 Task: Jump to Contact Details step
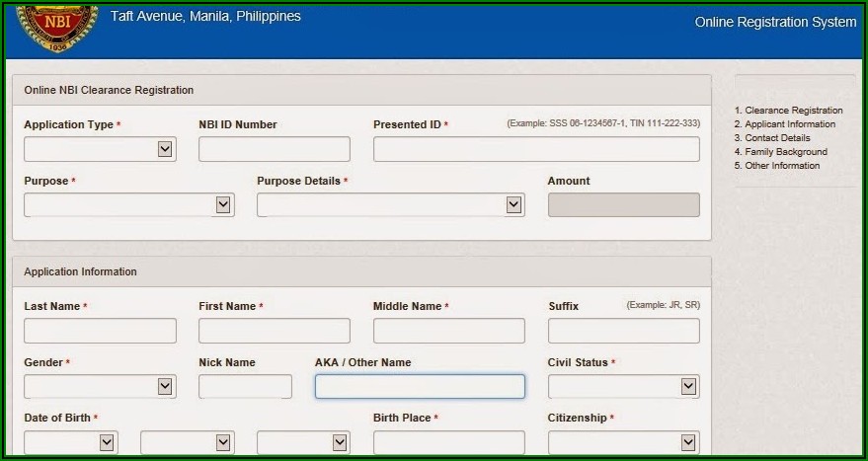780,138
